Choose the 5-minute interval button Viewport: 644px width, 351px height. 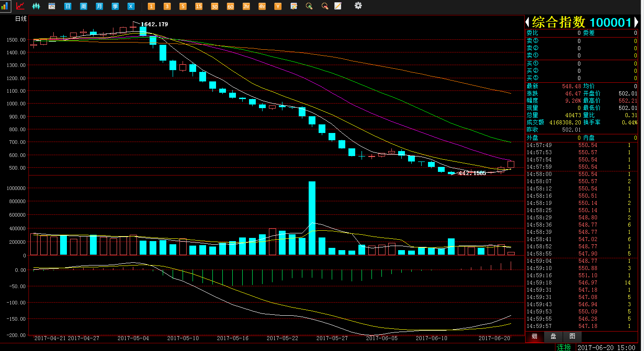(x=183, y=6)
